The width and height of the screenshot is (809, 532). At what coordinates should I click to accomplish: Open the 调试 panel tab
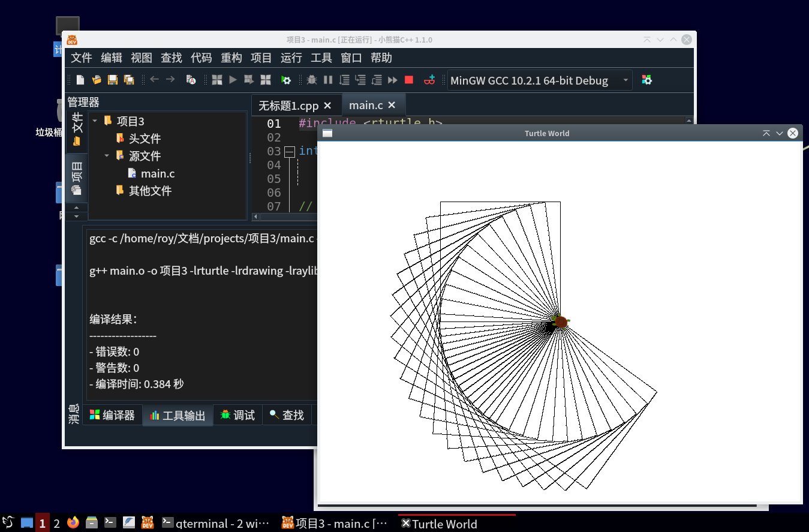[237, 415]
